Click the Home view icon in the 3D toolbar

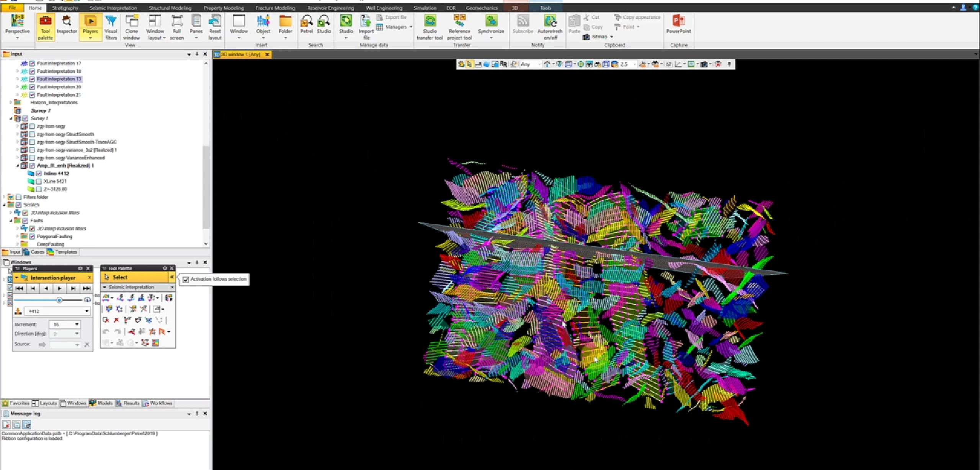click(x=547, y=64)
